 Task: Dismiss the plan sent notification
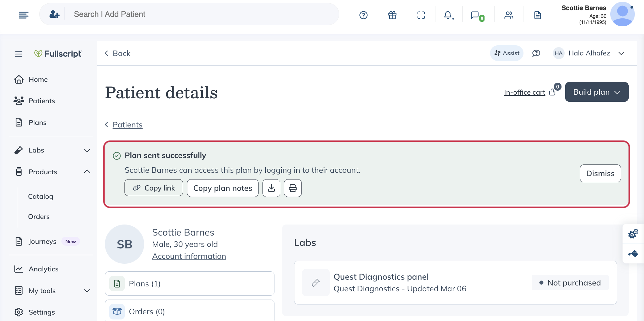coord(600,173)
